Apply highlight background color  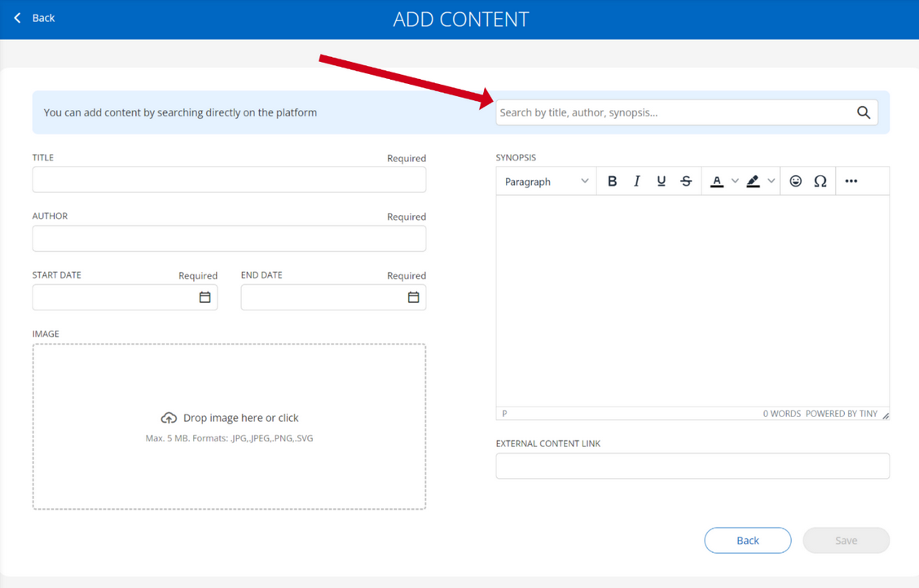(x=753, y=182)
